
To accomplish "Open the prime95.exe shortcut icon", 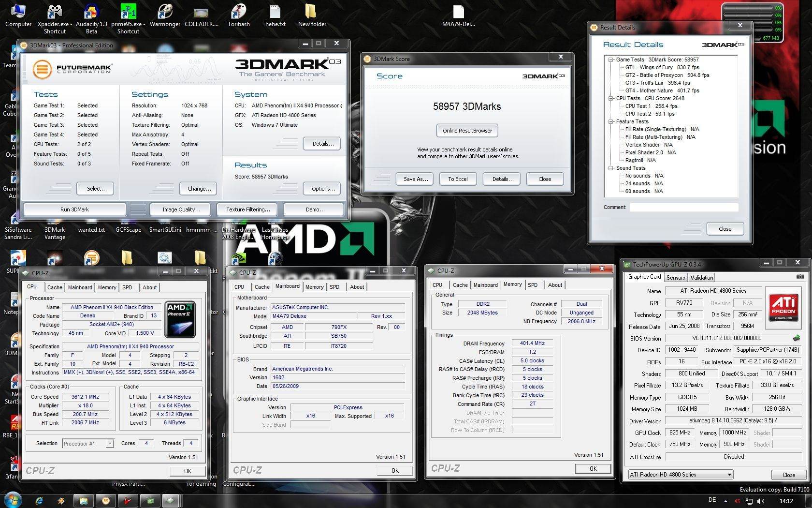I will [x=128, y=19].
